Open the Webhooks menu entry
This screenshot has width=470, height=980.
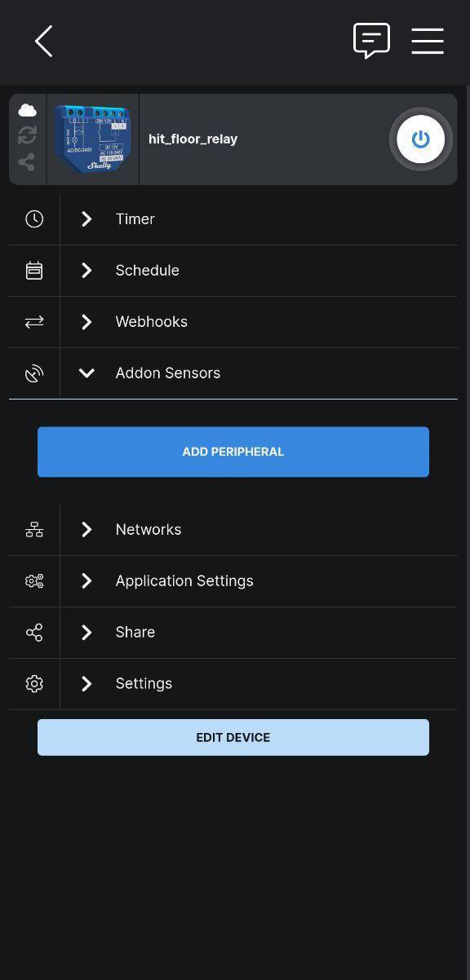coord(233,321)
